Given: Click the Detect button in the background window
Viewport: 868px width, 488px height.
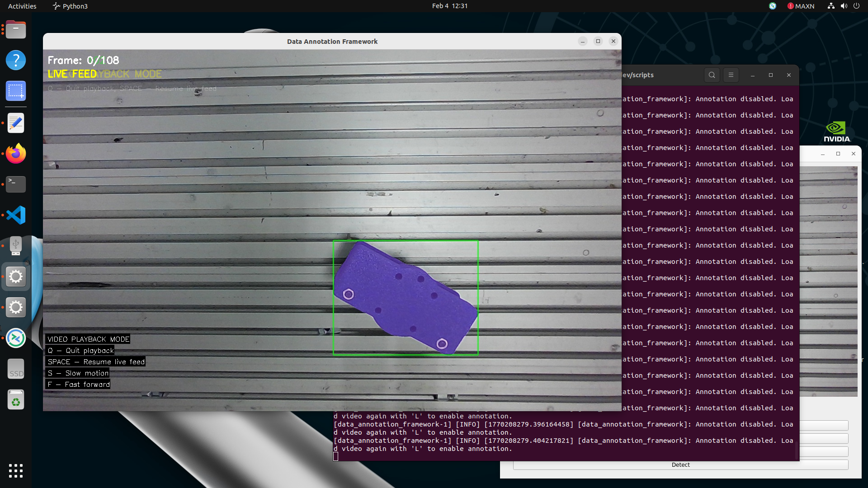Looking at the screenshot, I should pyautogui.click(x=680, y=465).
